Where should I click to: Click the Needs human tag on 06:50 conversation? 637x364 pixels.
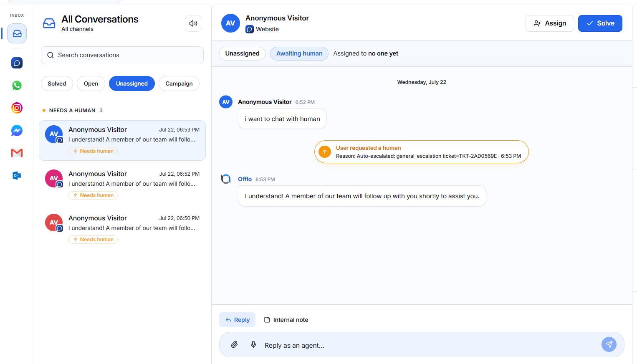pyautogui.click(x=93, y=240)
